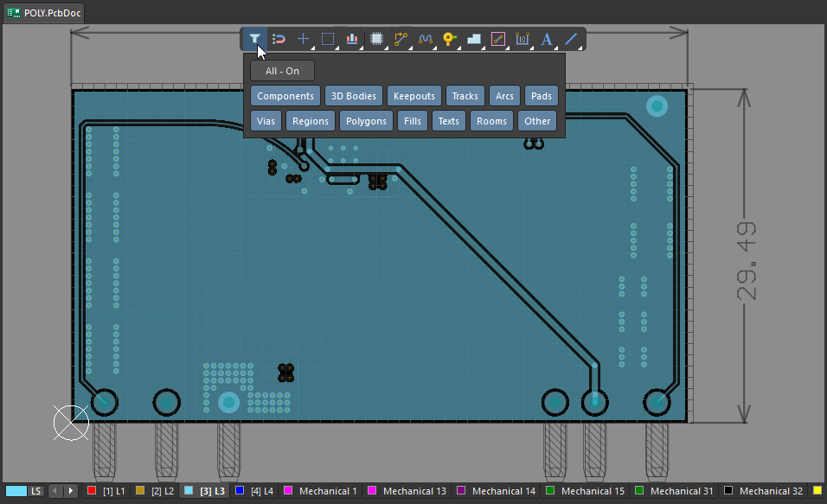Click scroll layer tabs left arrow
This screenshot has width=827, height=504.
click(x=54, y=491)
